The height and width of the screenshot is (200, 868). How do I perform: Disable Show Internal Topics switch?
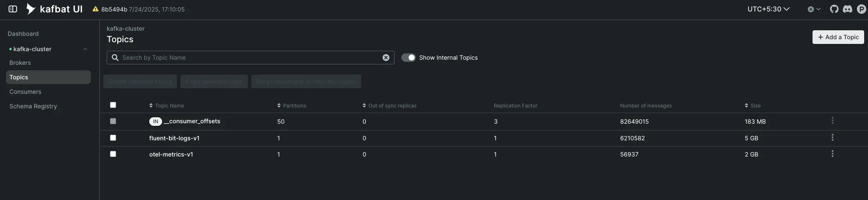click(x=408, y=58)
